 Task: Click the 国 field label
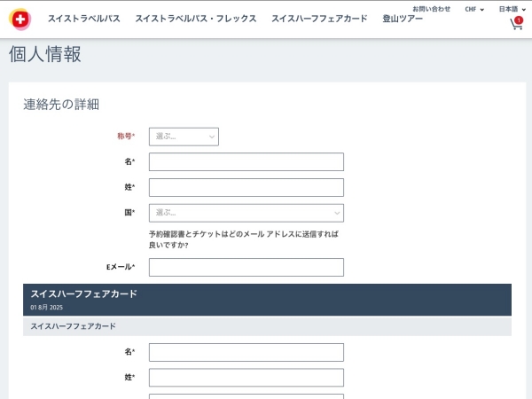[x=129, y=213]
